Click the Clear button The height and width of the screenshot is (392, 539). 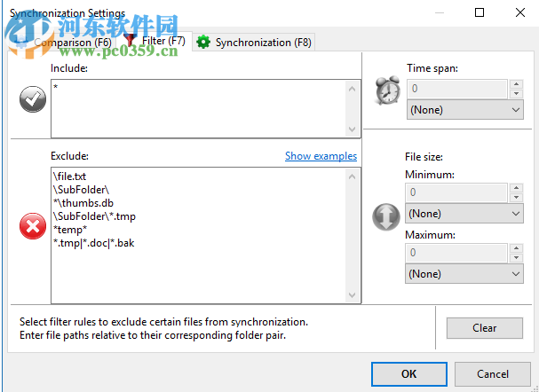click(485, 328)
